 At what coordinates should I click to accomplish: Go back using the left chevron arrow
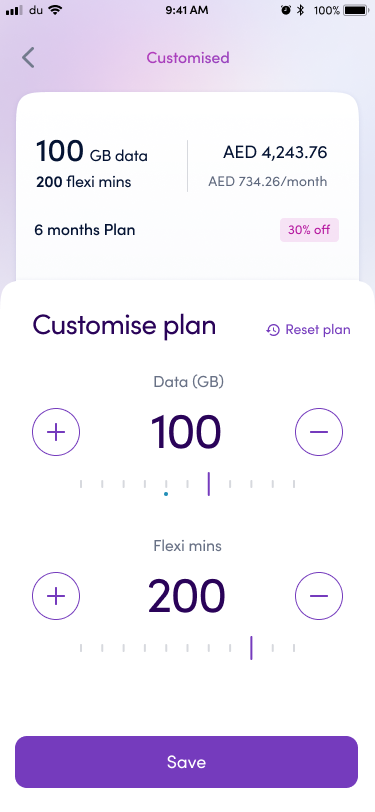[28, 57]
